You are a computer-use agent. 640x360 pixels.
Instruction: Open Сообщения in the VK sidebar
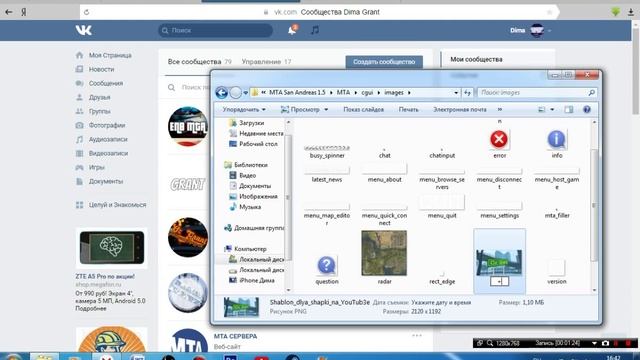point(106,83)
